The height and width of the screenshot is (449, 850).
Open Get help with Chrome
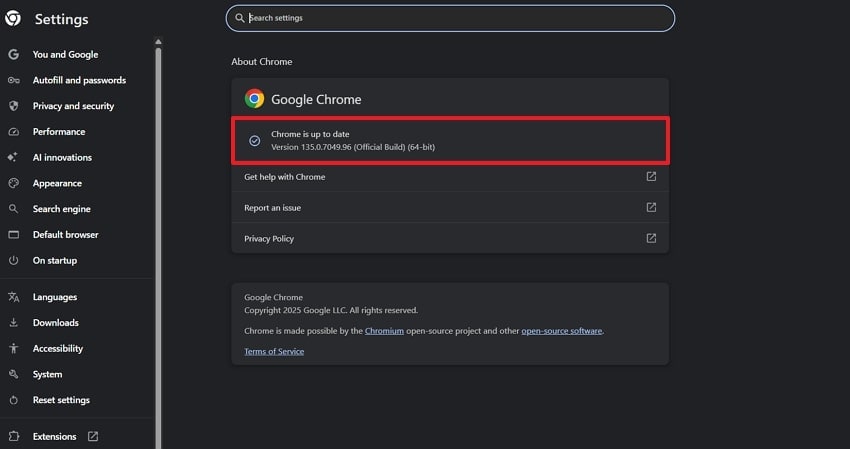pos(450,177)
